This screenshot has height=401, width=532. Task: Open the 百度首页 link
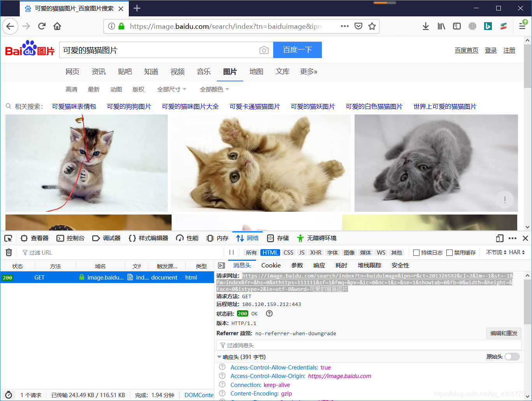click(x=466, y=50)
